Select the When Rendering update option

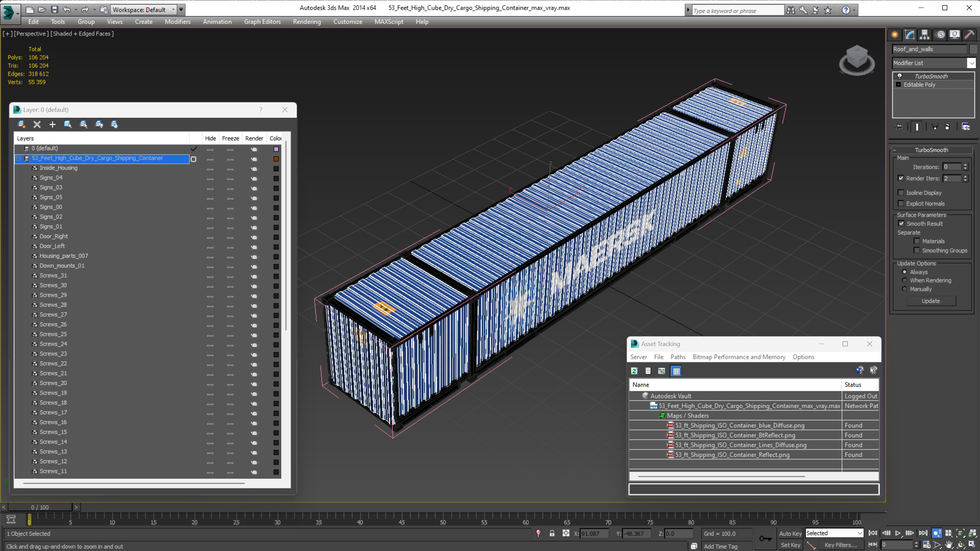[x=904, y=280]
